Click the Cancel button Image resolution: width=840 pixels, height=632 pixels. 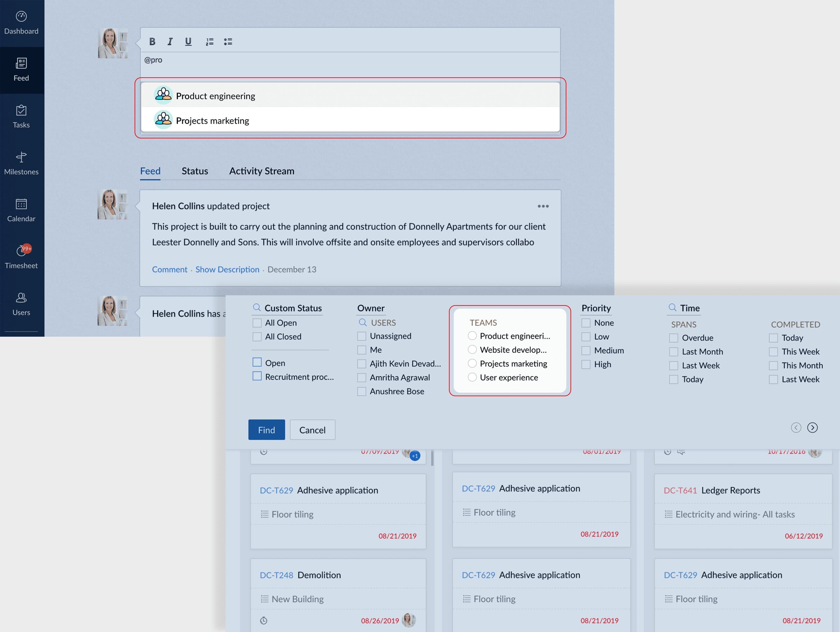[312, 430]
